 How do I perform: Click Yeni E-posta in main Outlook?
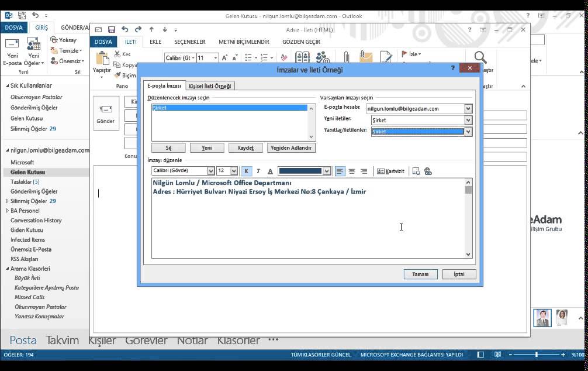tap(12, 52)
